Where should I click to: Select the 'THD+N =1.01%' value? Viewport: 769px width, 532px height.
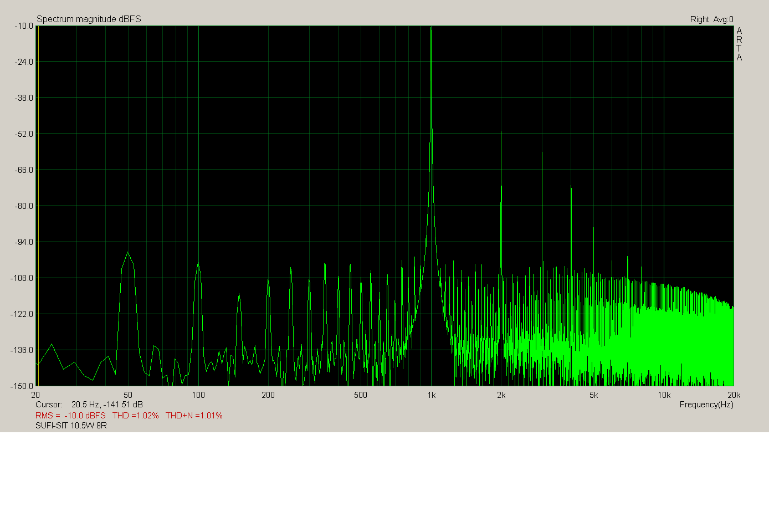pyautogui.click(x=194, y=416)
